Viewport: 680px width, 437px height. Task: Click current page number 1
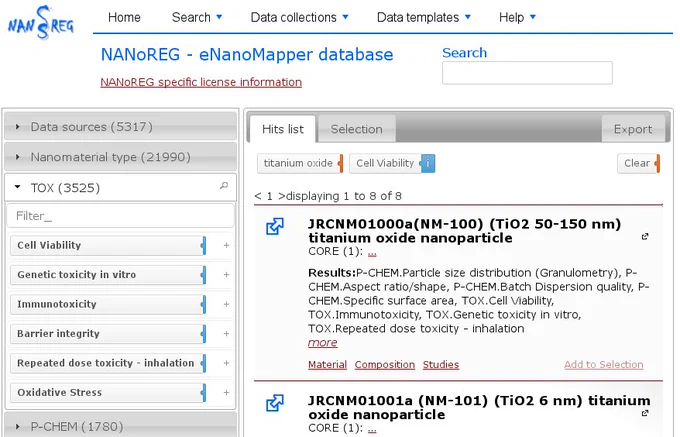point(269,196)
